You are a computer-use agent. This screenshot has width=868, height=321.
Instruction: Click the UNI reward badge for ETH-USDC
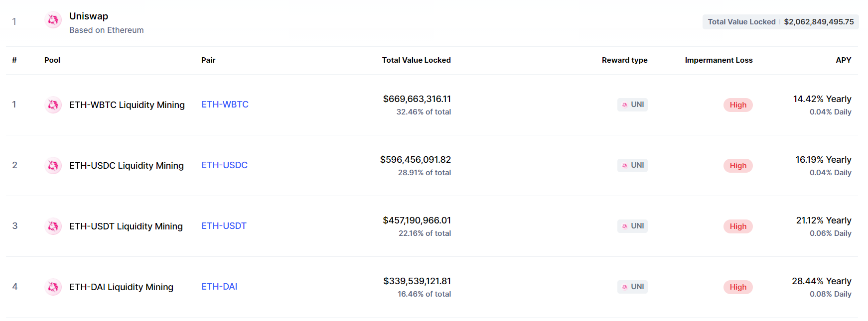point(632,165)
